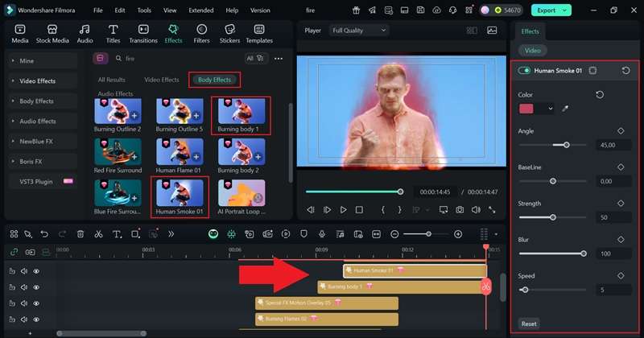Image resolution: width=644 pixels, height=338 pixels.
Task: Select the Burning body 1 effect thumbnail
Action: tap(241, 111)
